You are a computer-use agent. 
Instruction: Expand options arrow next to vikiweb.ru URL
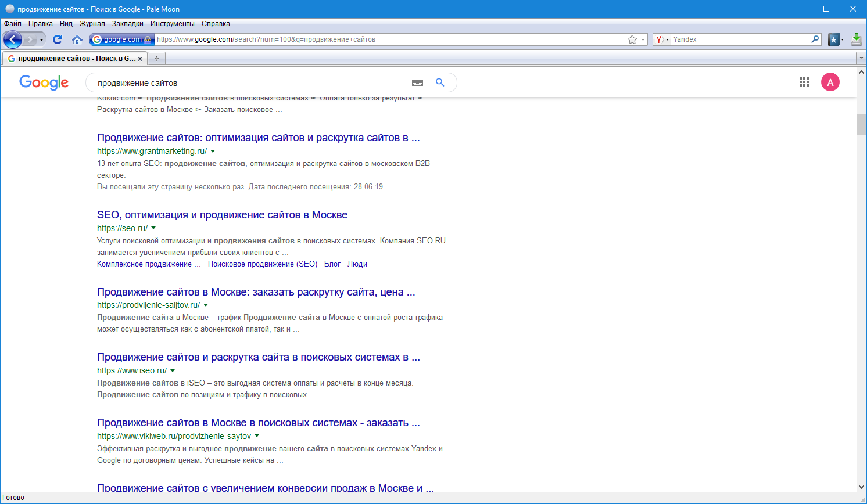[257, 436]
